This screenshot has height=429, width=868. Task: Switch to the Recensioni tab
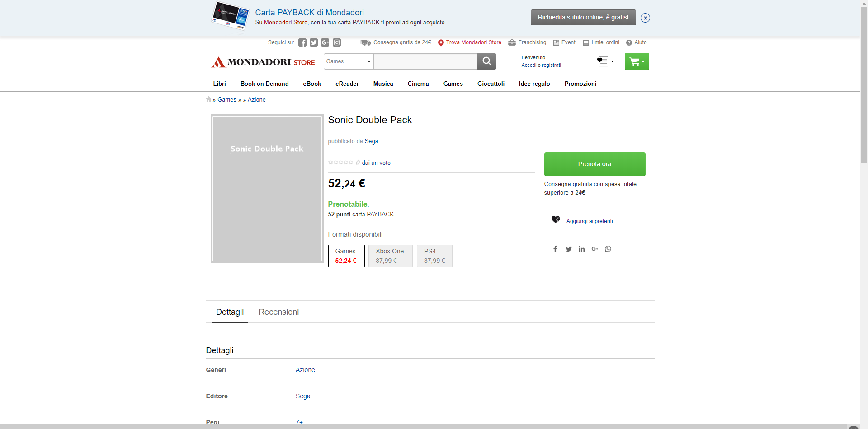(x=279, y=312)
